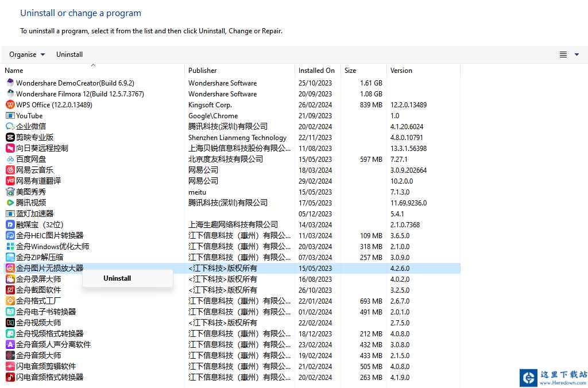This screenshot has height=388, width=588.
Task: Click the 金舟Windows优化大师 icon
Action: pyautogui.click(x=10, y=246)
